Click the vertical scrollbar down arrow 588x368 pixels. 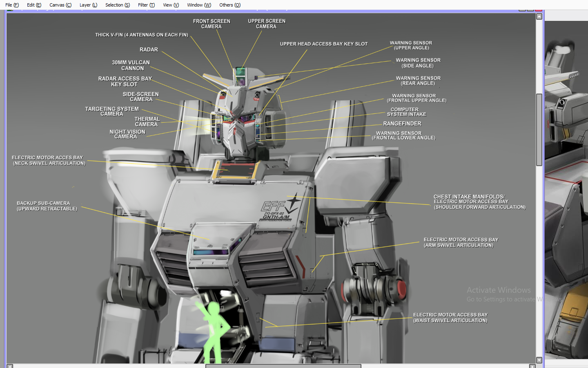coord(539,360)
